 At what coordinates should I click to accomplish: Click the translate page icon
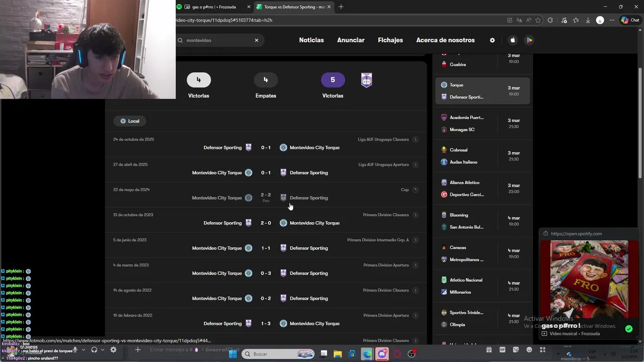click(x=519, y=20)
